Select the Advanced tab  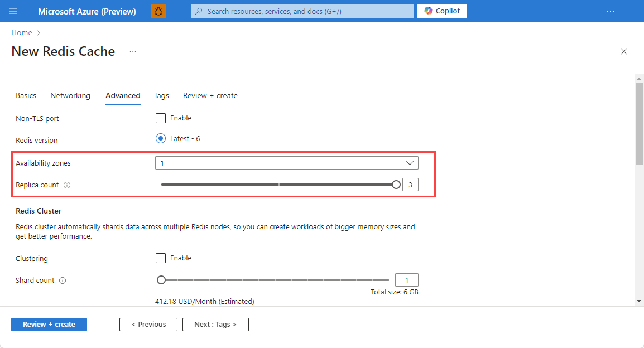(123, 95)
